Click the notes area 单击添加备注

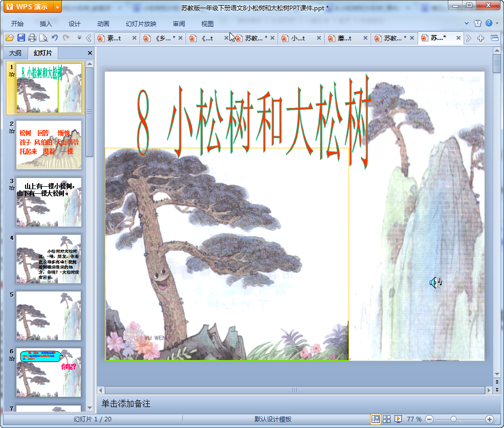pyautogui.click(x=126, y=403)
